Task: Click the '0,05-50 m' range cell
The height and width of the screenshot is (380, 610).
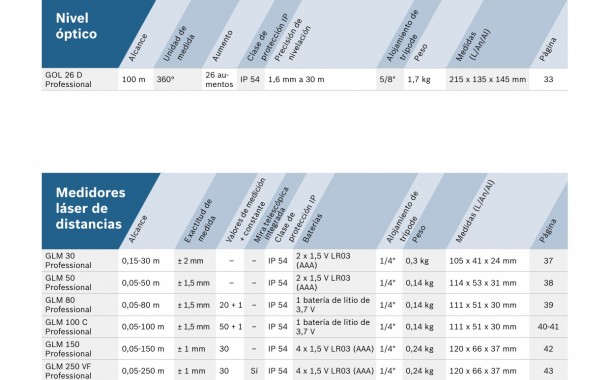Action: pyautogui.click(x=140, y=283)
